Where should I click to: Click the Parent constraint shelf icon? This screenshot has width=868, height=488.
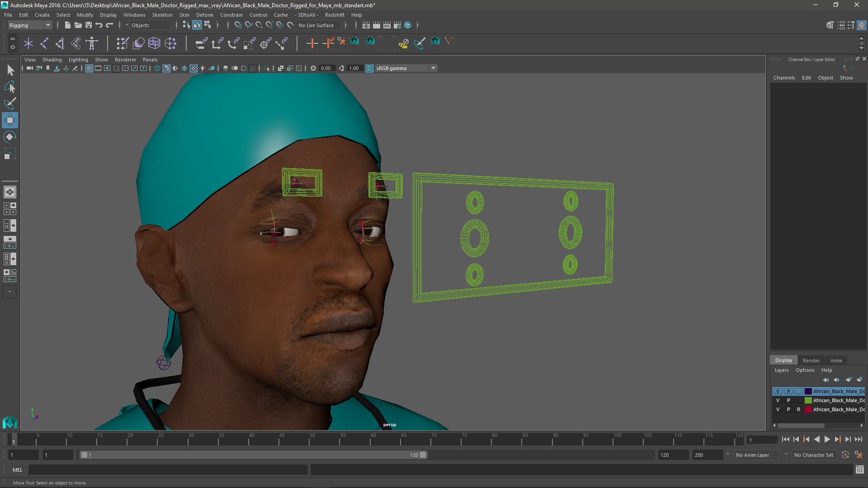[x=201, y=43]
